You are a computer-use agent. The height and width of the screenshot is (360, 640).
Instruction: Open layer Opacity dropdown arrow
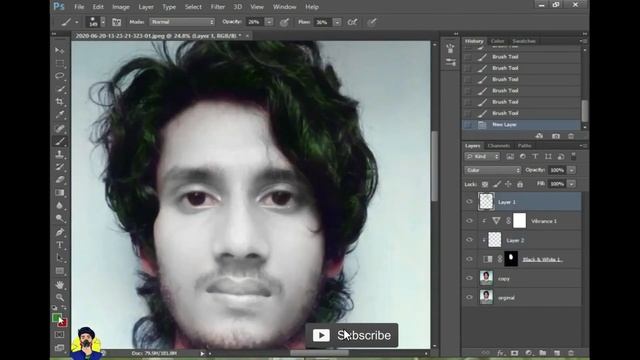(571, 170)
